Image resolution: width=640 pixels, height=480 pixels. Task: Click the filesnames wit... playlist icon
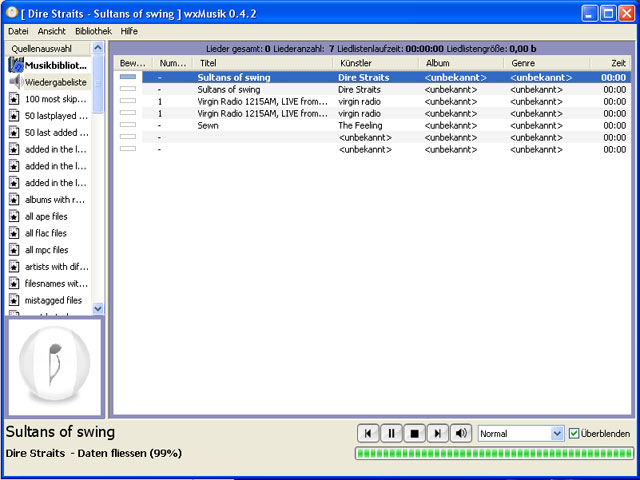14,283
